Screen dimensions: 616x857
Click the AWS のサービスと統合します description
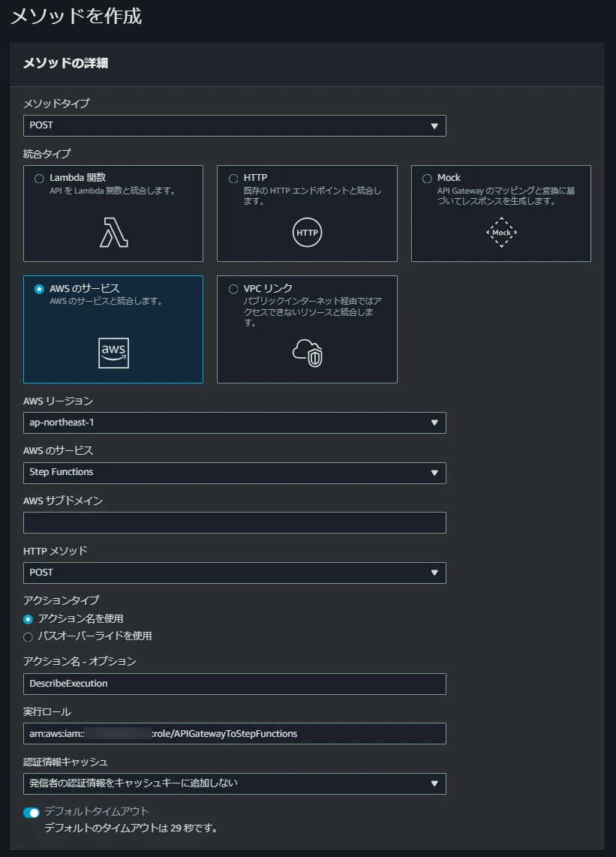106,301
